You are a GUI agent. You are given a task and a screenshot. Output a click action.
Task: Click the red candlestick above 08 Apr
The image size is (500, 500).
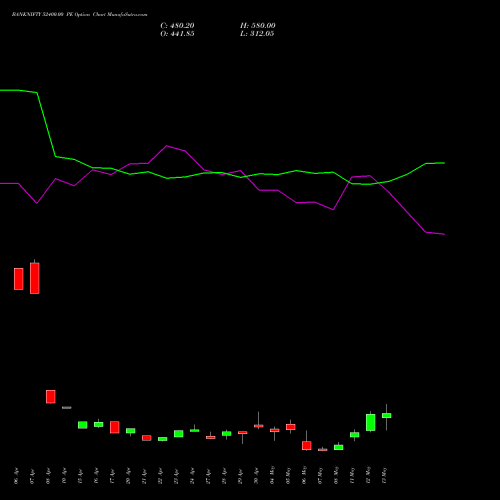51,397
